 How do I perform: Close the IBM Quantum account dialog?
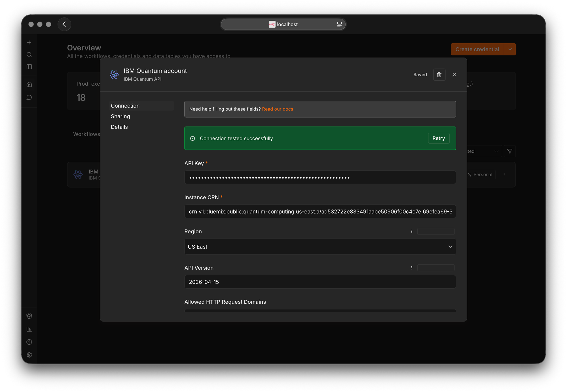[454, 74]
